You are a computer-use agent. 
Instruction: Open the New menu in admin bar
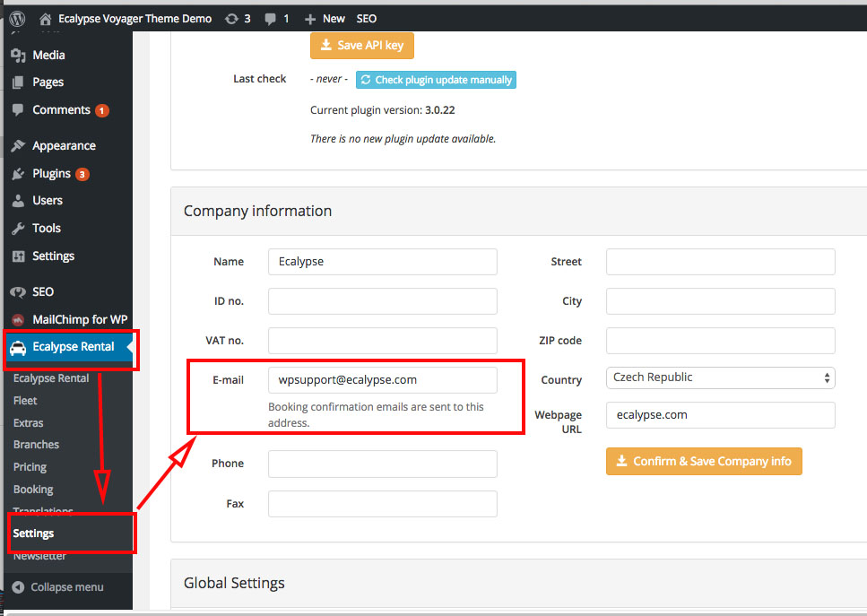tap(334, 19)
